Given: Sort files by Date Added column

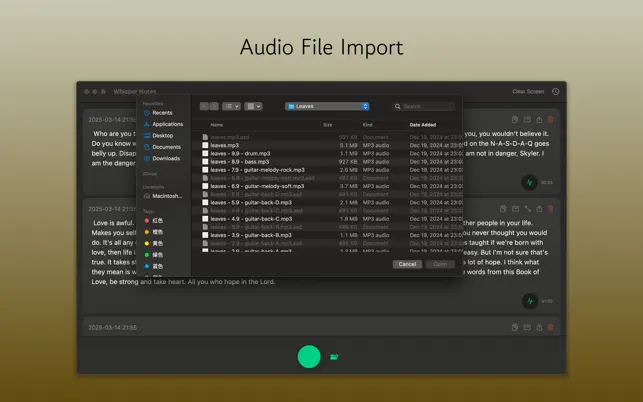Looking at the screenshot, I should pyautogui.click(x=423, y=125).
